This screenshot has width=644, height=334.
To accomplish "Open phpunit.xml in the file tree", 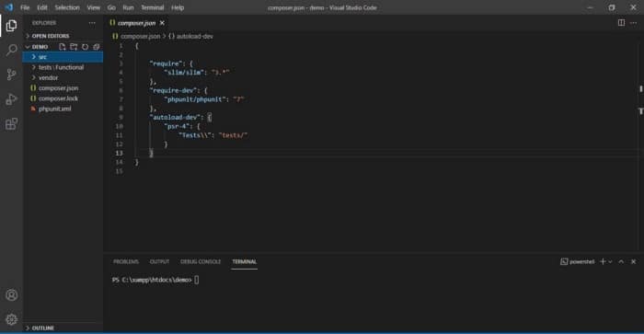I will click(x=63, y=109).
